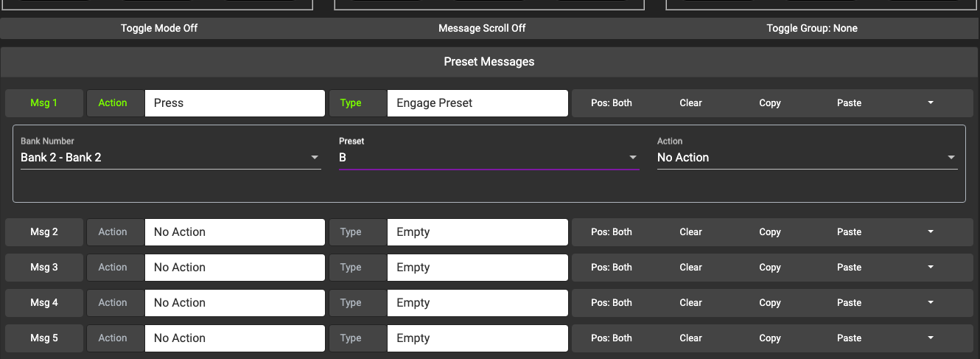The width and height of the screenshot is (980, 359).
Task: Select the Msg 3 label
Action: point(44,268)
